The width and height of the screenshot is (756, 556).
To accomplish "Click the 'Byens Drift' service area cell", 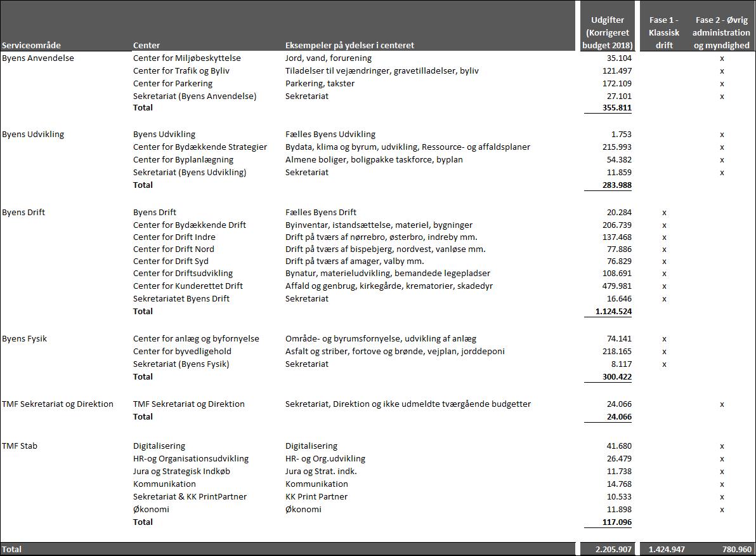I will 23,213.
